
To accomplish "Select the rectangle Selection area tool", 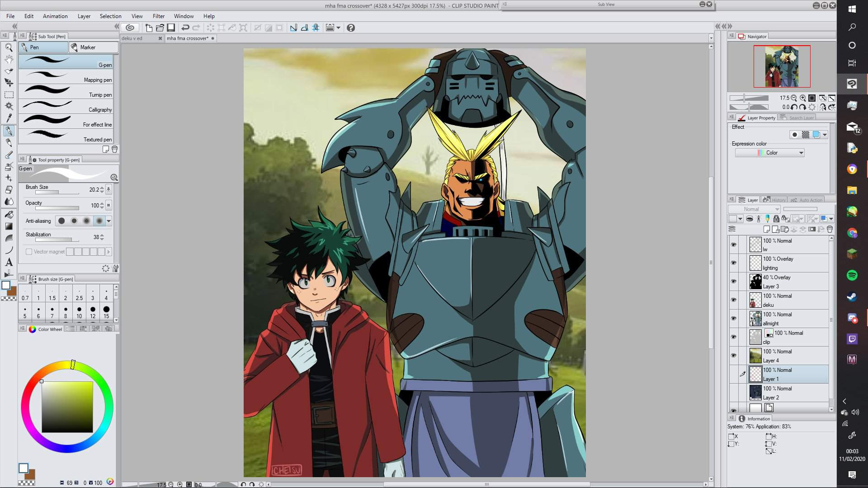I will tap(9, 94).
